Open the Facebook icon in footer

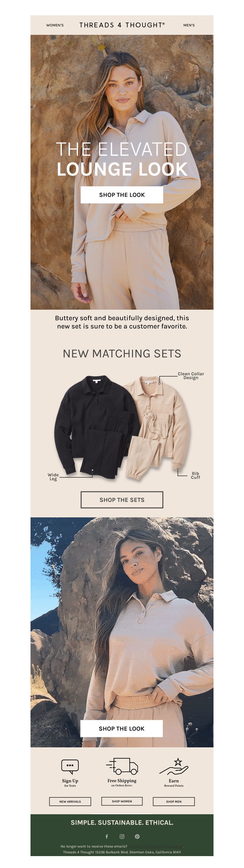pos(107,836)
